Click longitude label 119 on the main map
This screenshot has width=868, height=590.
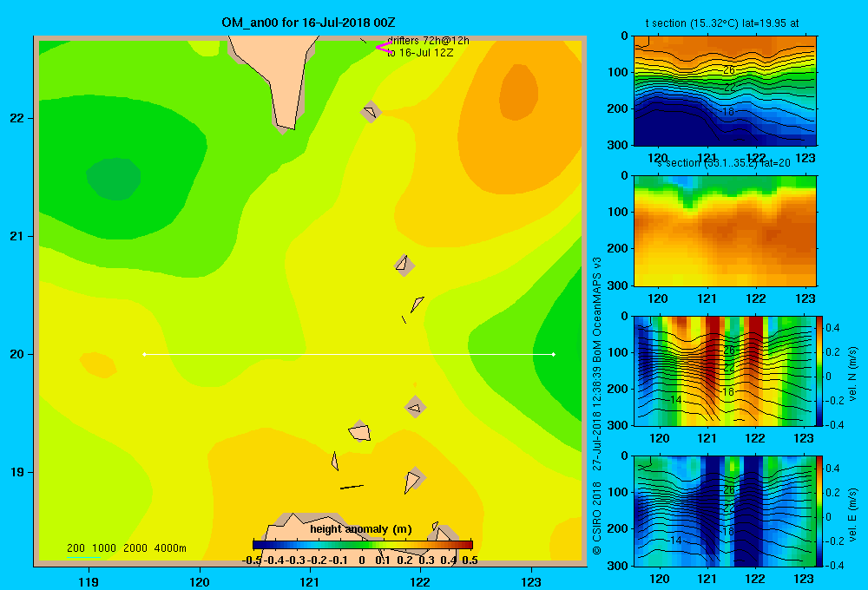point(89,581)
